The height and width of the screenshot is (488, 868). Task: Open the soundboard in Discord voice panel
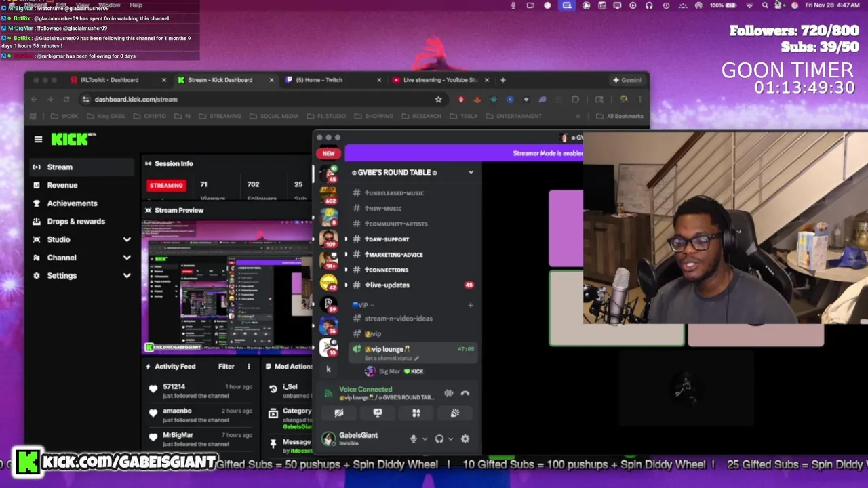click(455, 413)
